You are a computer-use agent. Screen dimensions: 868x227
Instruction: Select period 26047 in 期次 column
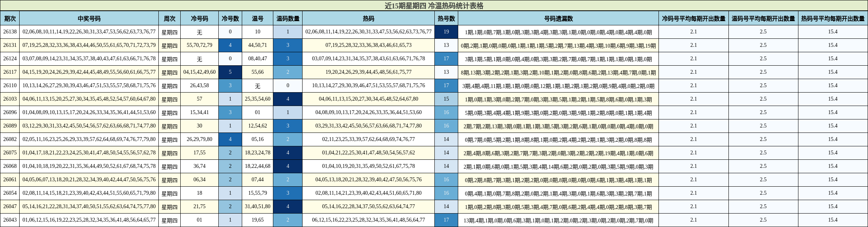[10, 207]
